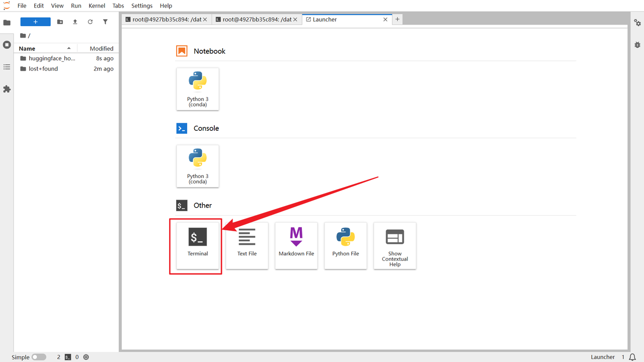
Task: Create a new Text File
Action: point(247,245)
